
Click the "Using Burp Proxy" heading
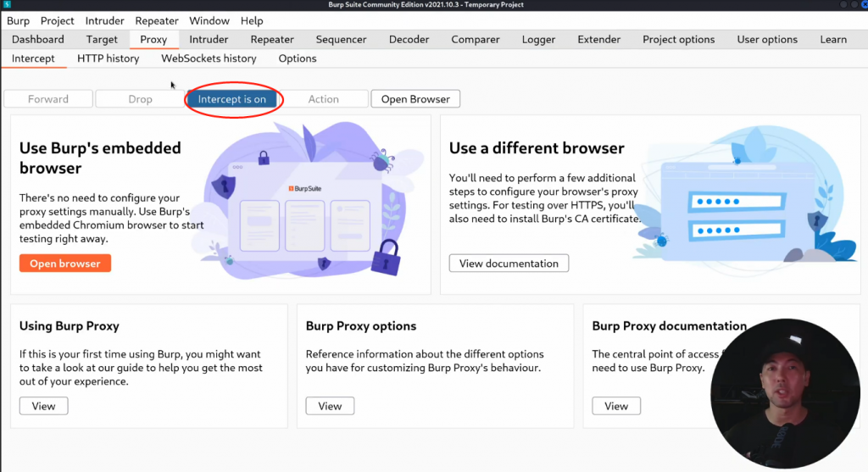(70, 326)
